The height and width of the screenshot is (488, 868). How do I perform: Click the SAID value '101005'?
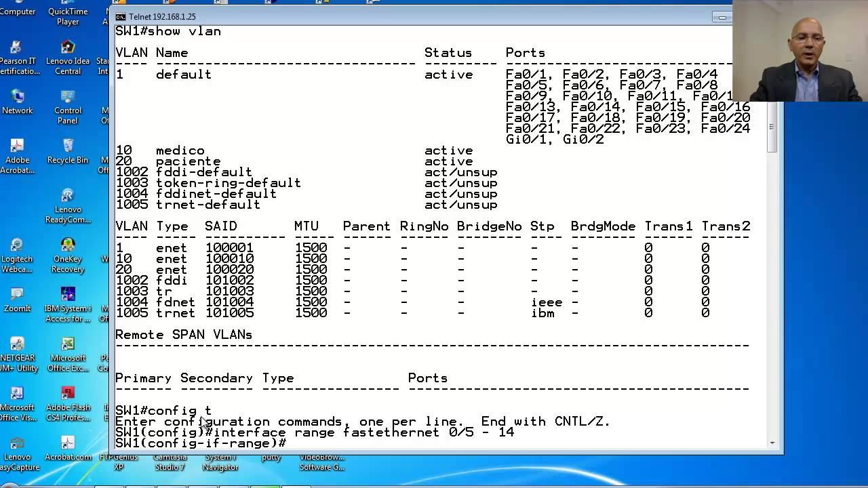click(x=230, y=313)
